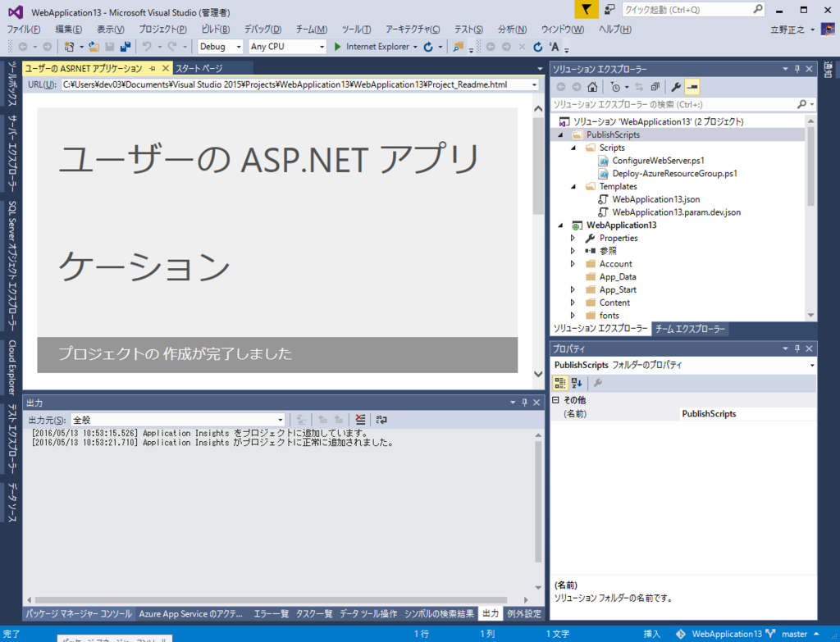Screen dimensions: 840x642
Task: Collapse the その他 property category
Action: [x=555, y=400]
